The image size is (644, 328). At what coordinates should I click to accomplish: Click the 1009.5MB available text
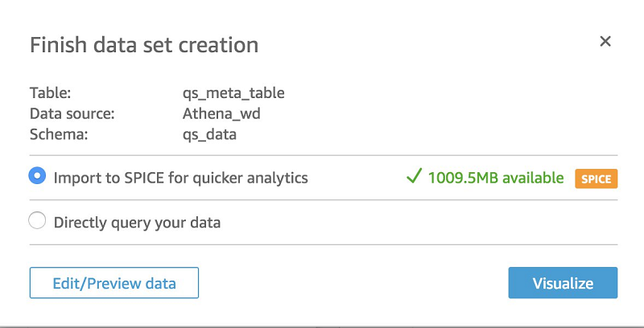(x=495, y=178)
